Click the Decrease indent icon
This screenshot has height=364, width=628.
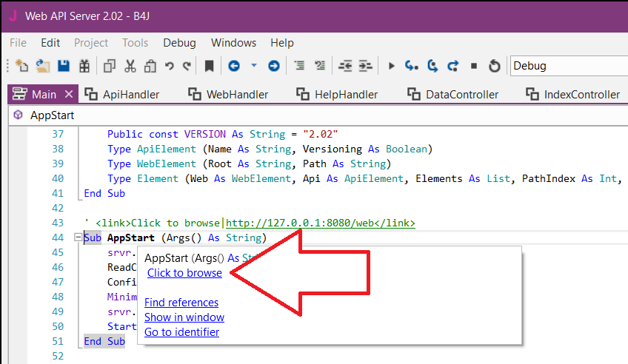point(345,66)
